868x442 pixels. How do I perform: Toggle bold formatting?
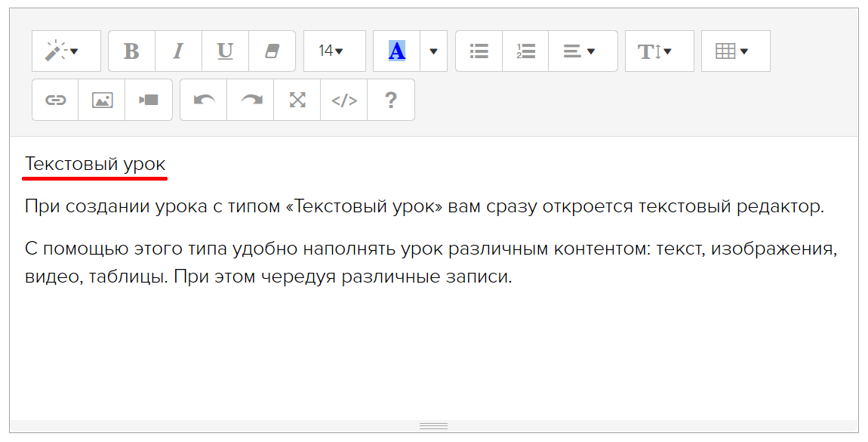click(x=131, y=51)
